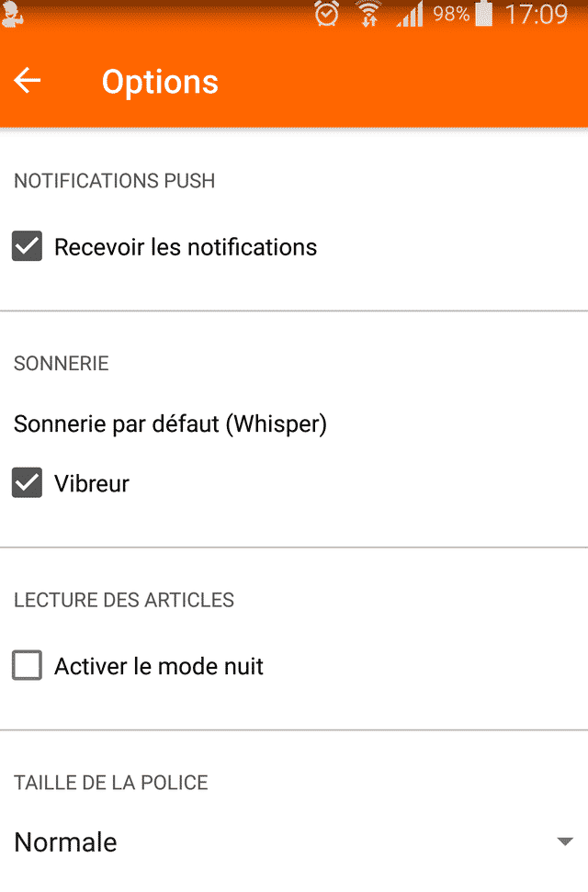Tap the Options title
The height and width of the screenshot is (892, 588).
point(160,82)
